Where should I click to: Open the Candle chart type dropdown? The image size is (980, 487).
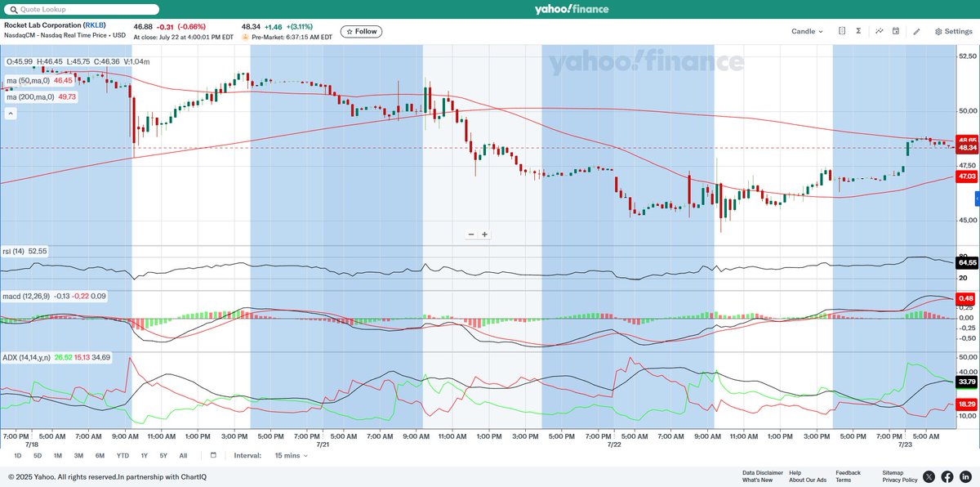tap(807, 31)
